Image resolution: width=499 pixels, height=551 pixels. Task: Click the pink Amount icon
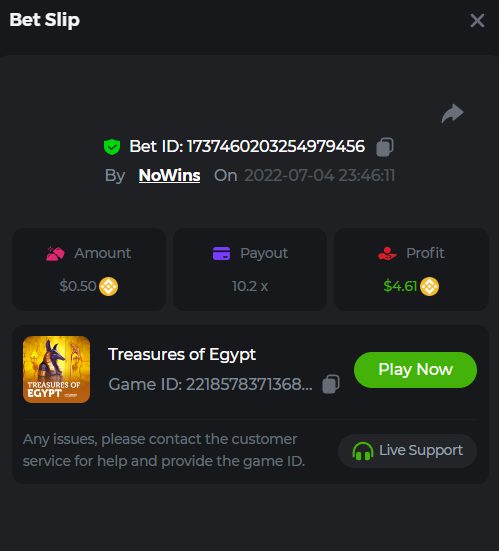(55, 253)
